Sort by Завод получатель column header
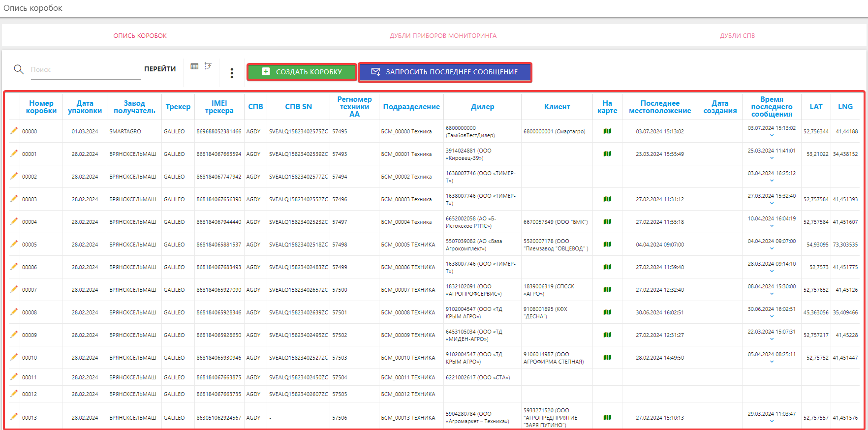Viewport: 868px width, 430px height. (134, 107)
